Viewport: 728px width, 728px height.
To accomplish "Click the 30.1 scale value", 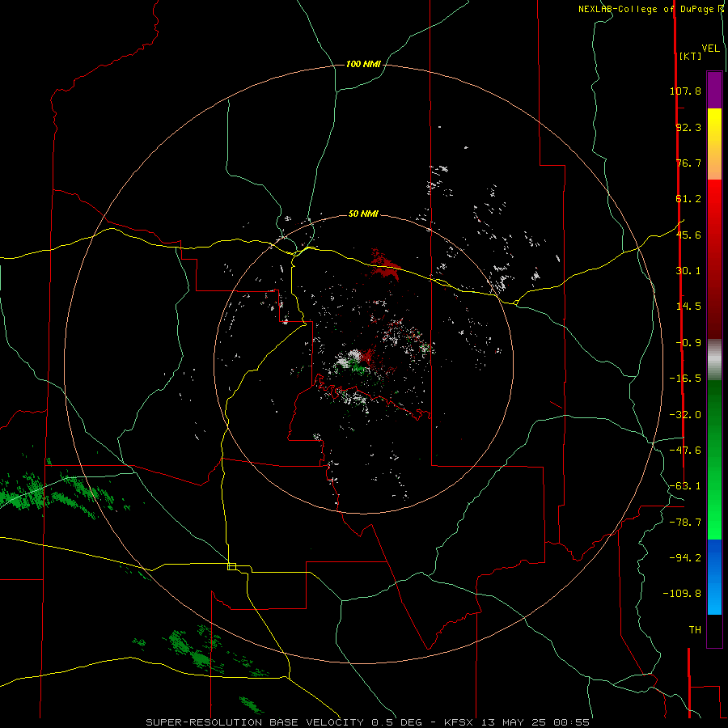I will coord(688,271).
